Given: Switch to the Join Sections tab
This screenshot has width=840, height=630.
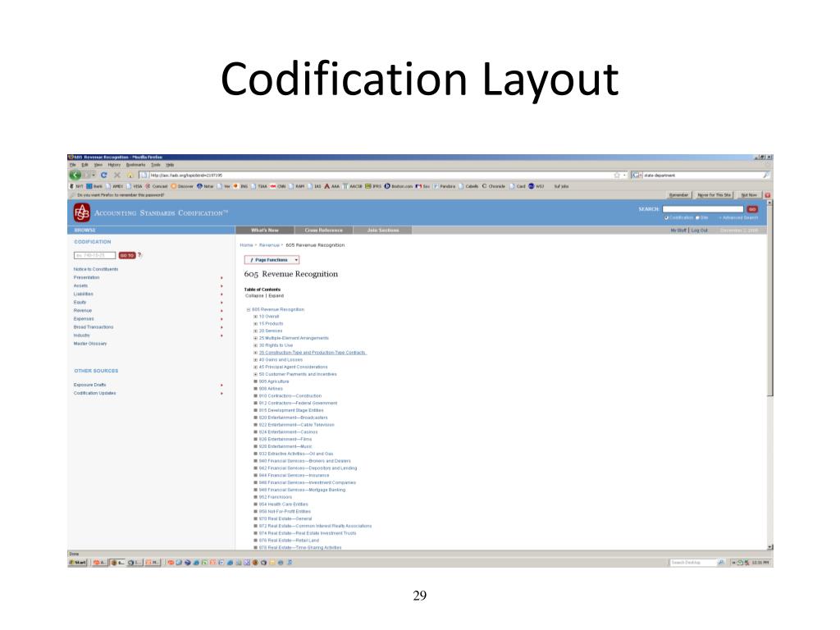Looking at the screenshot, I should tap(382, 231).
